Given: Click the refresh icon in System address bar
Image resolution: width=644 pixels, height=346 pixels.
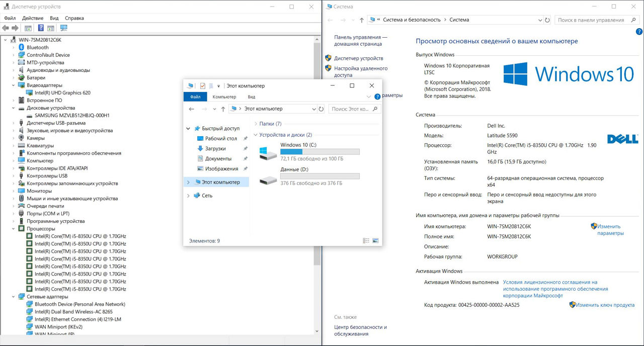Looking at the screenshot, I should (x=547, y=20).
